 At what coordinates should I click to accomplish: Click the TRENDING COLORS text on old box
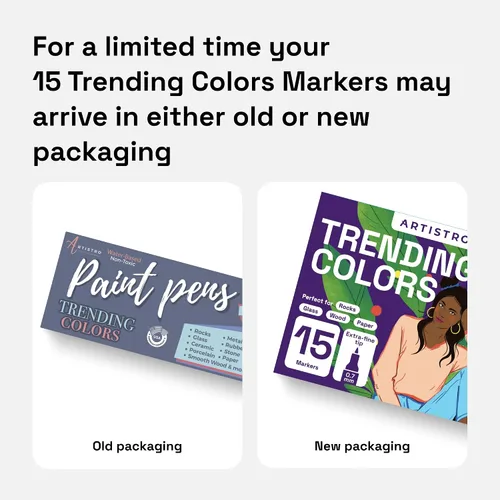(x=97, y=321)
